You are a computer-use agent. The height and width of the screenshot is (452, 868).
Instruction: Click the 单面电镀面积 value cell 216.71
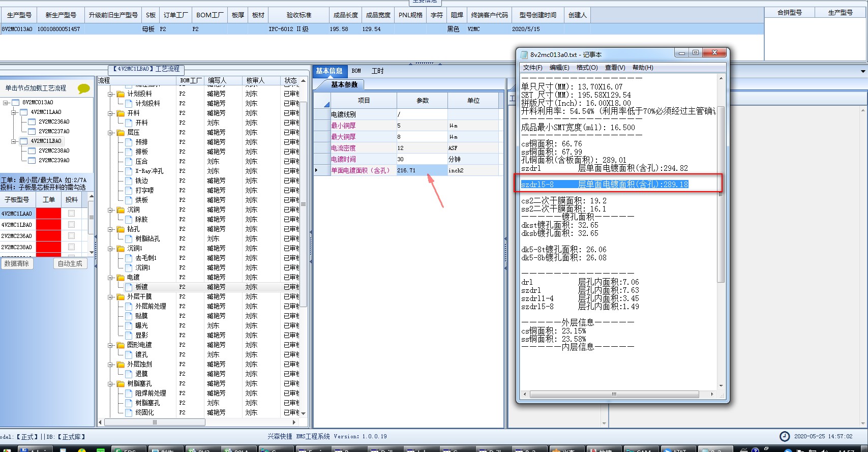422,170
